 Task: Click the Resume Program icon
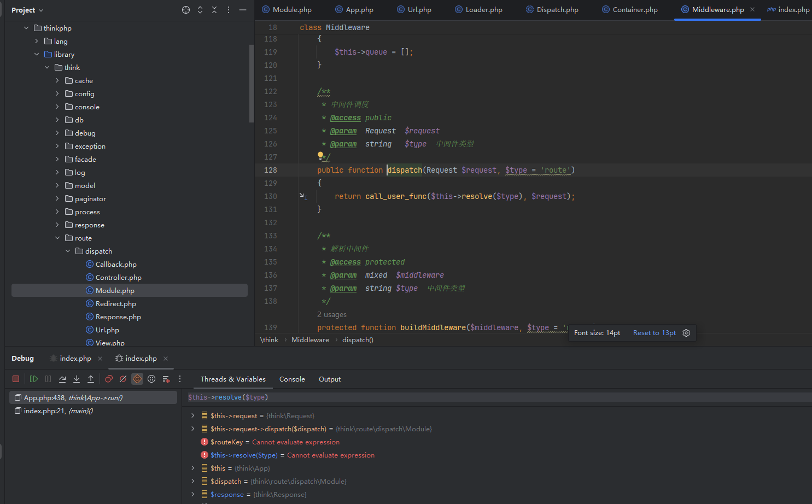(x=34, y=379)
